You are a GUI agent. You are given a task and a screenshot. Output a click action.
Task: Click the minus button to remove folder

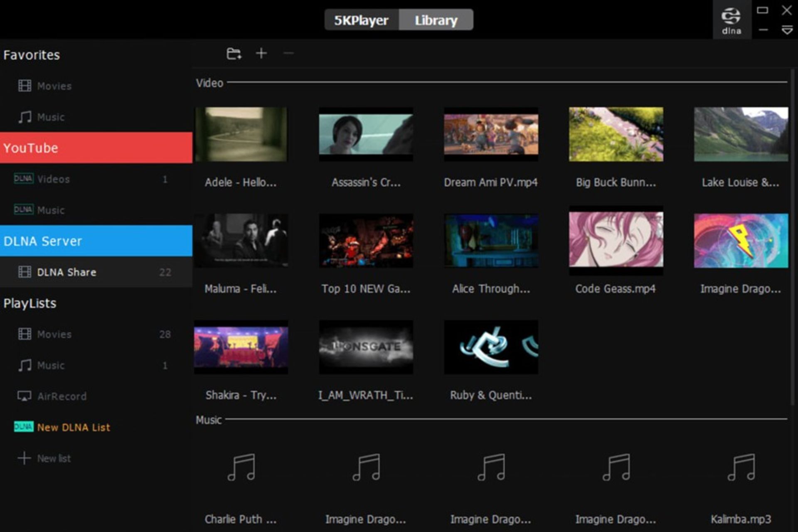[x=288, y=54]
